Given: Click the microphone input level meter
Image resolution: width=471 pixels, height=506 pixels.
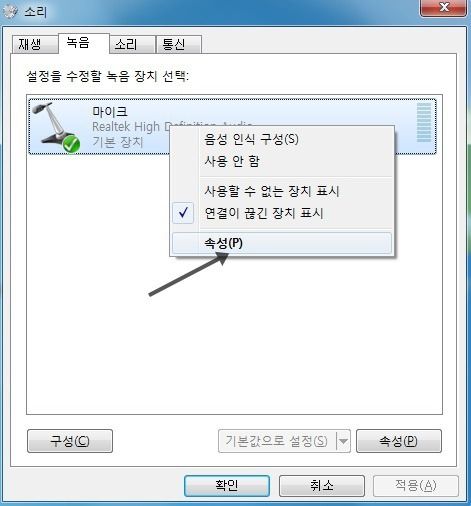Looking at the screenshot, I should 424,123.
